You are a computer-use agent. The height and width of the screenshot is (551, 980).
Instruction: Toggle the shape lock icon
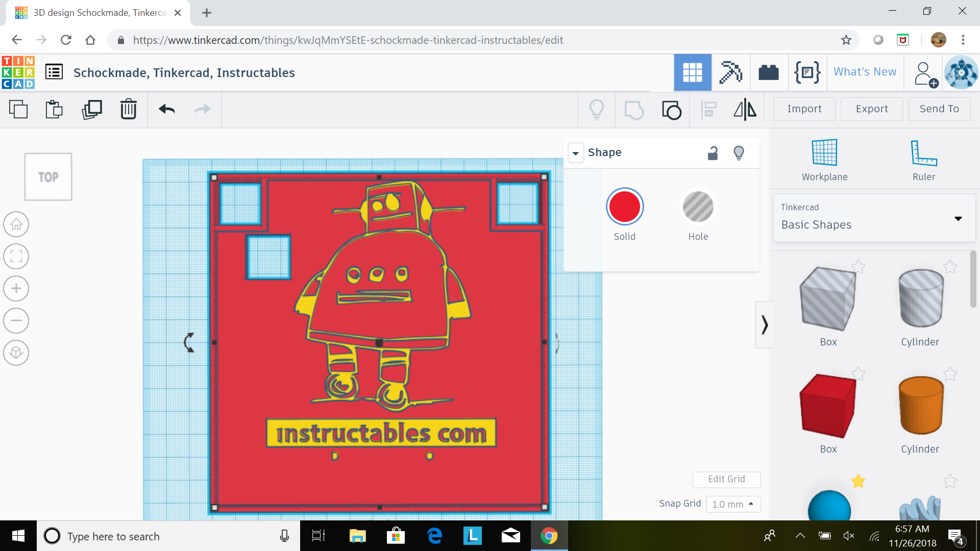713,153
